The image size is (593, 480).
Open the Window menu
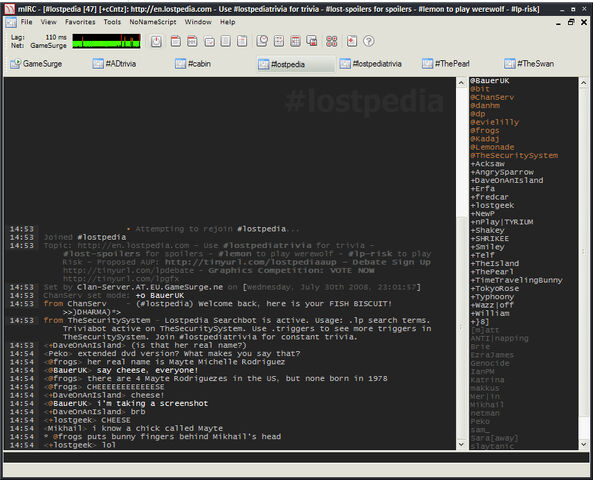(x=198, y=22)
